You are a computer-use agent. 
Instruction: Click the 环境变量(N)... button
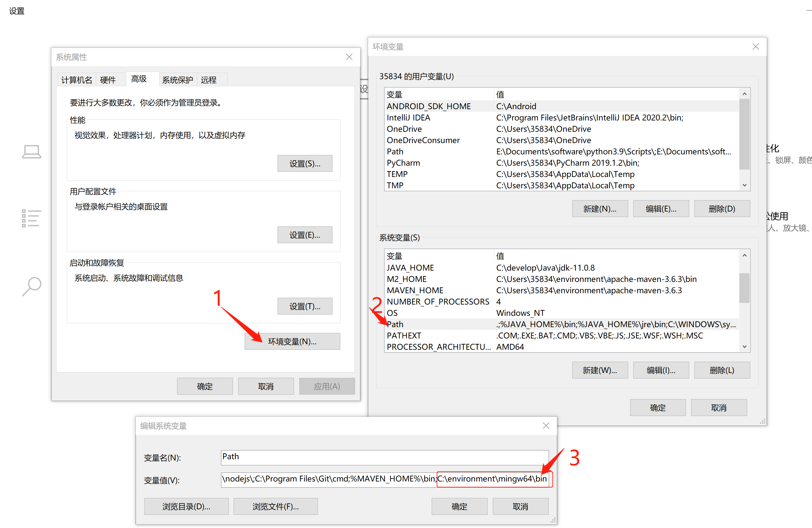292,341
